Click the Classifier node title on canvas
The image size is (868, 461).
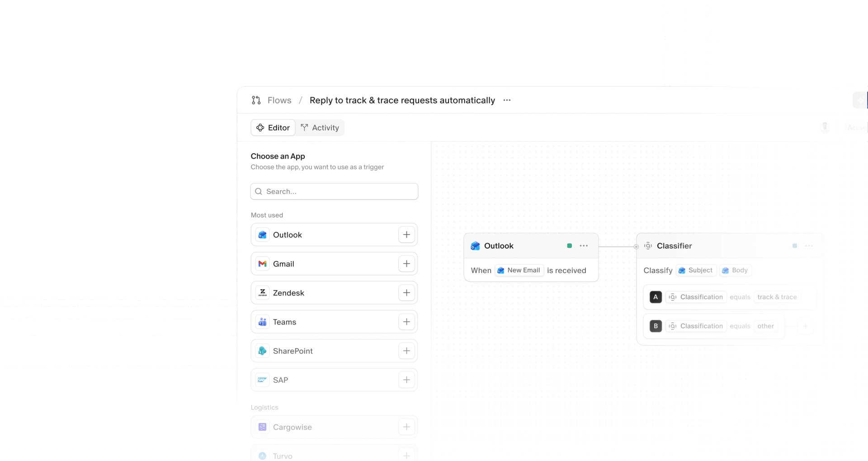click(x=674, y=246)
